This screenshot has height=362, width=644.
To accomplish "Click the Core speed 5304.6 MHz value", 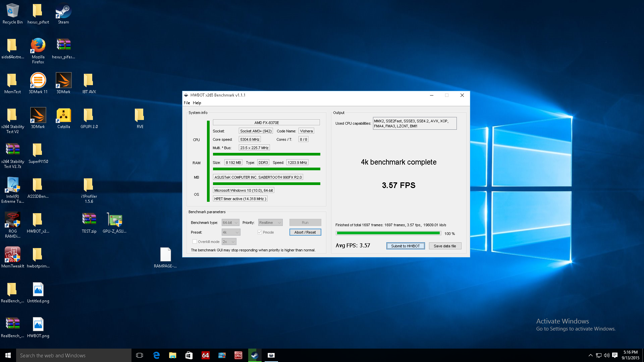I will pyautogui.click(x=250, y=139).
